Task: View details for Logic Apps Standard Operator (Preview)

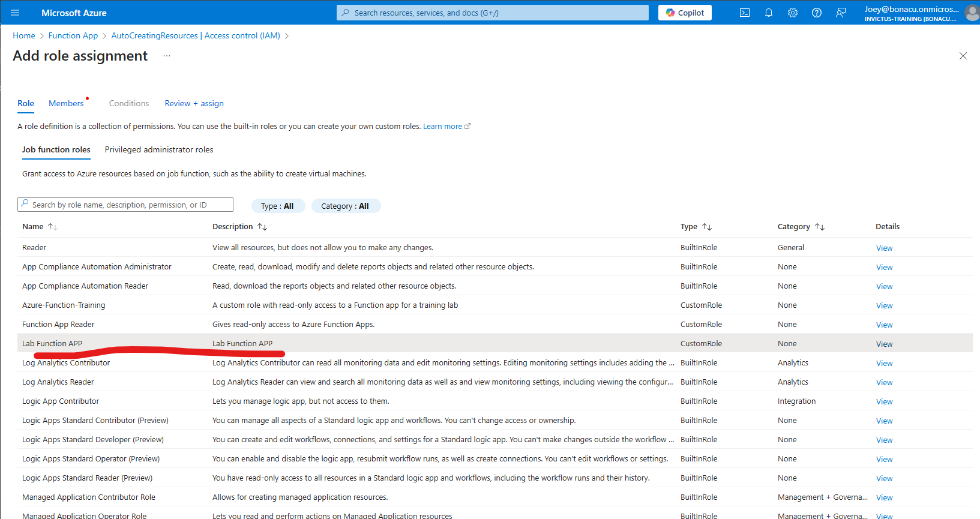Action: point(884,459)
